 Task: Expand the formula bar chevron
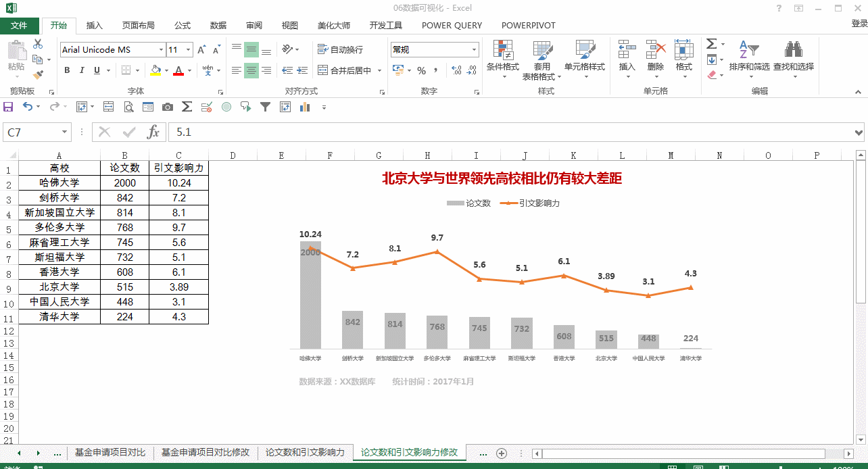[859, 132]
